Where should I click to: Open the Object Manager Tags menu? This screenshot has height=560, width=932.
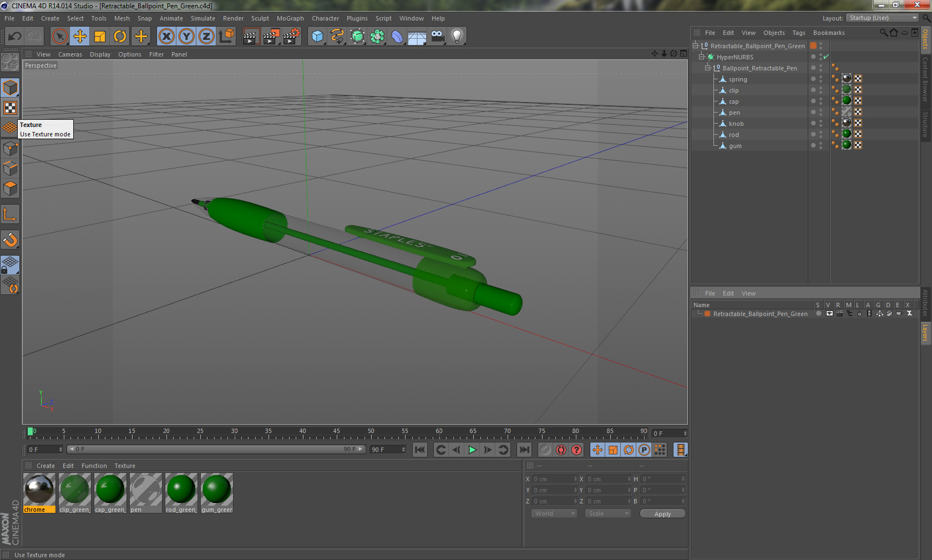(x=798, y=33)
